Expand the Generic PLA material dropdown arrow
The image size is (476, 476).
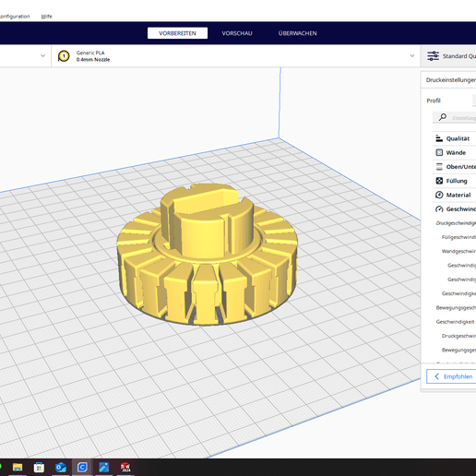tap(412, 55)
